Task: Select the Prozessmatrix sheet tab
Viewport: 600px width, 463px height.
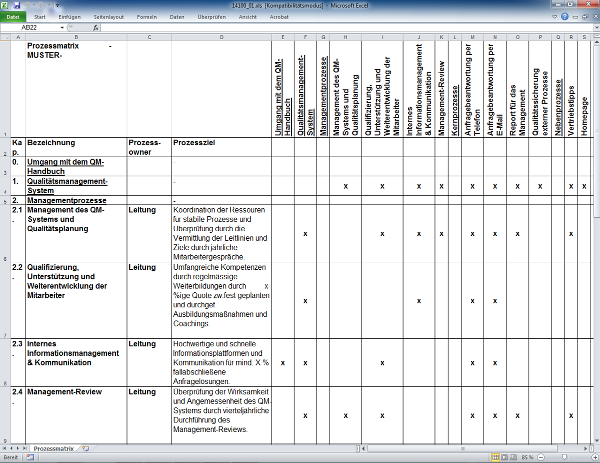Action: point(54,450)
